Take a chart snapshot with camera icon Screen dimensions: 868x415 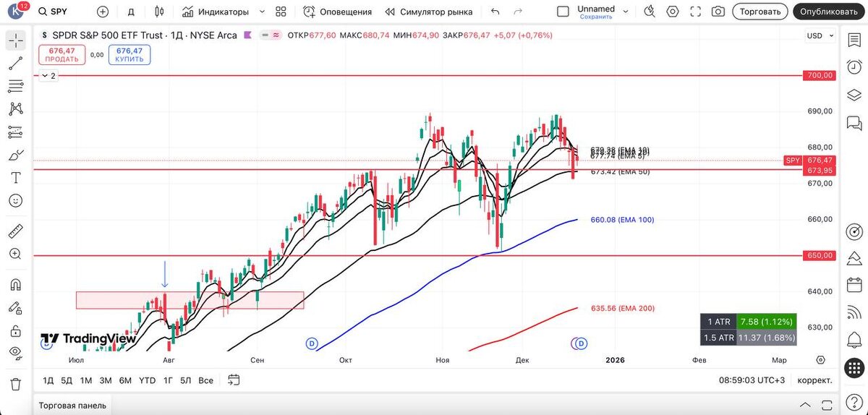click(718, 12)
